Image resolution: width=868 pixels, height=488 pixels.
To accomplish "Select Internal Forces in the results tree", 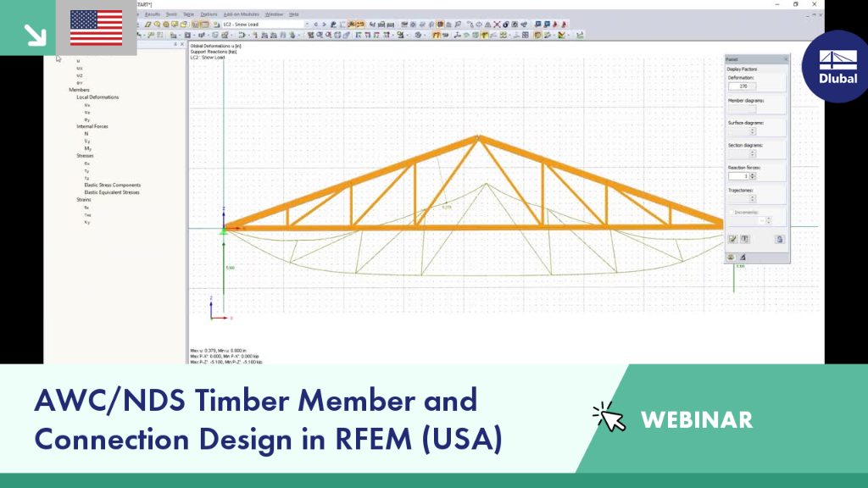I will [92, 126].
